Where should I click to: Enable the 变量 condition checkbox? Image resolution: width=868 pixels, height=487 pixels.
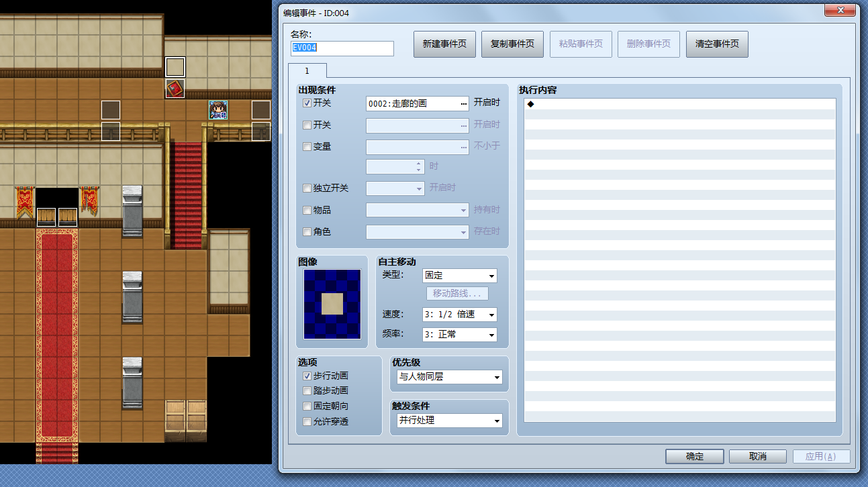click(307, 146)
